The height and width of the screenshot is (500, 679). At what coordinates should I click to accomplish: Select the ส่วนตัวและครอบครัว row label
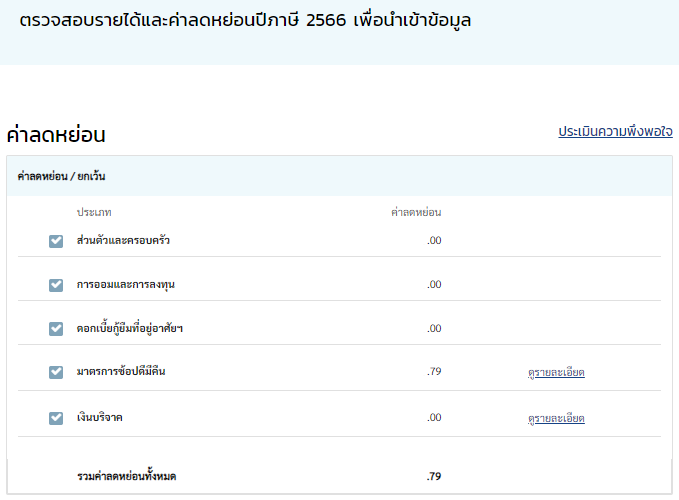123,240
